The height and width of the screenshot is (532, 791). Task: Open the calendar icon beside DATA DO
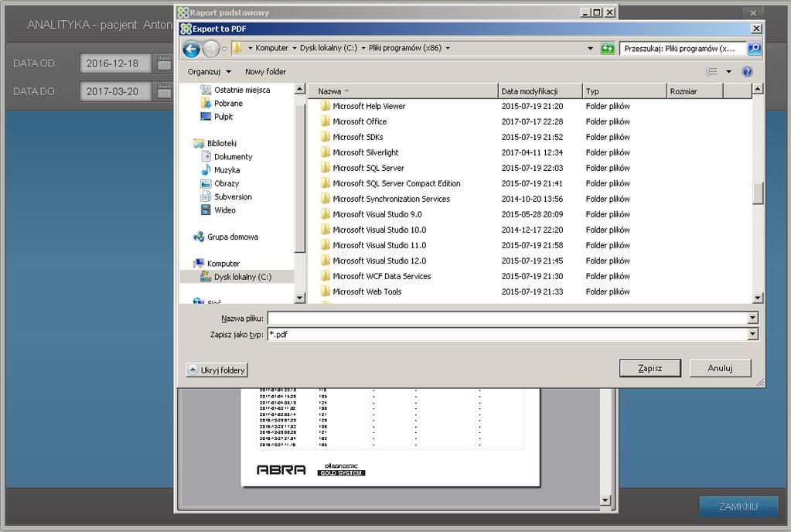(x=164, y=92)
